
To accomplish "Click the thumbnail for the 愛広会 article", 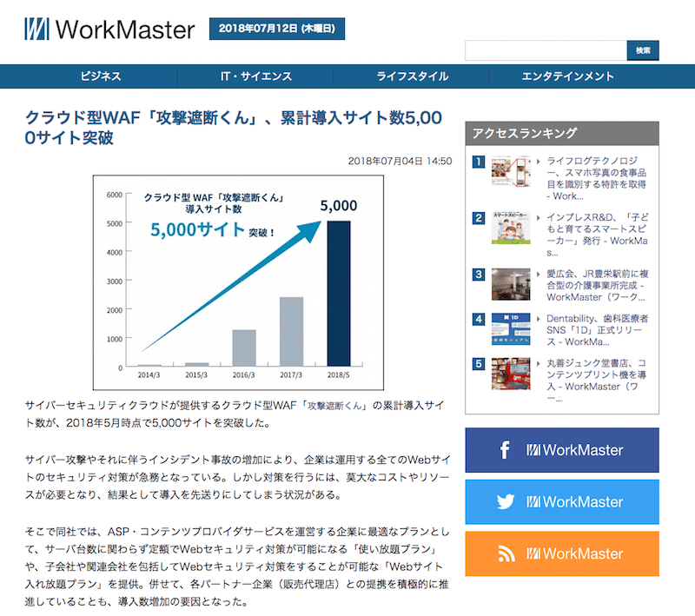I will tap(511, 284).
